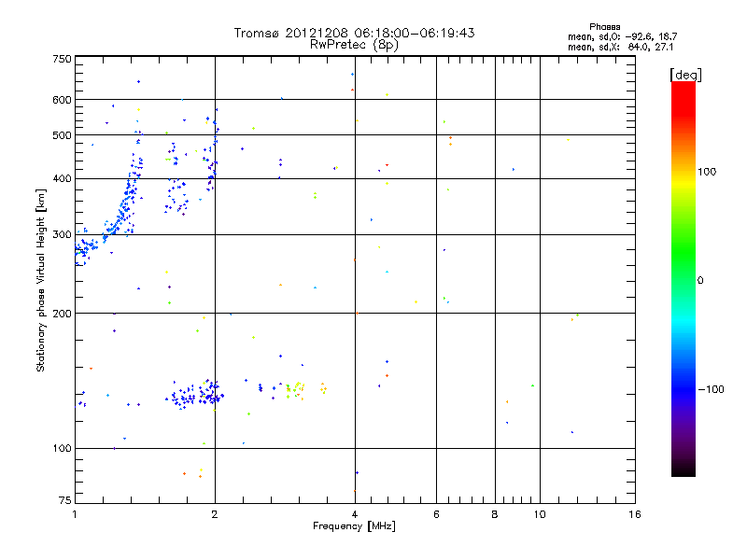Click the y-axis '750' tick label

pos(62,59)
